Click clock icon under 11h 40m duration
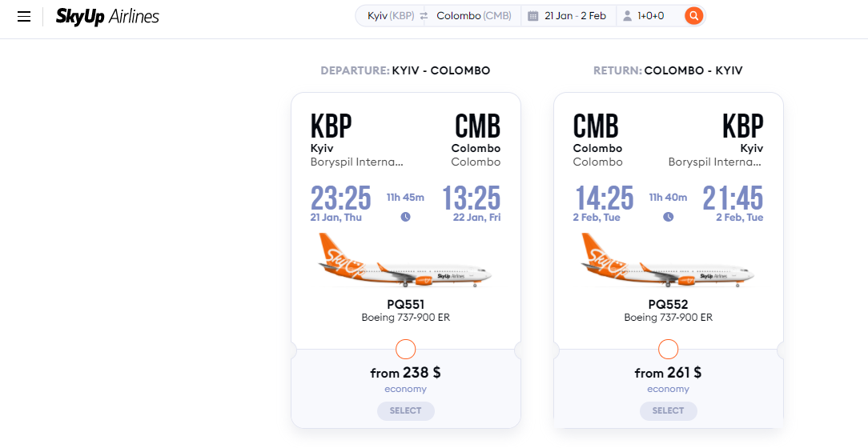868x448 pixels. pos(668,217)
